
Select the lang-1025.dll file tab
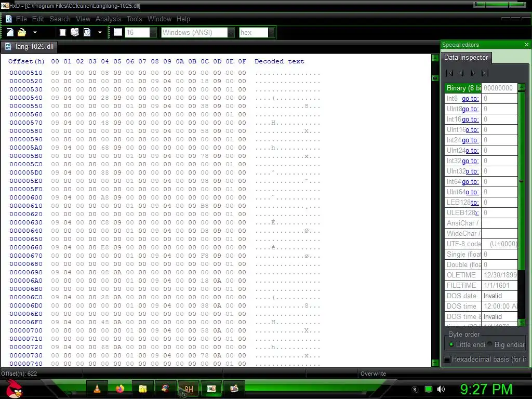pos(30,46)
